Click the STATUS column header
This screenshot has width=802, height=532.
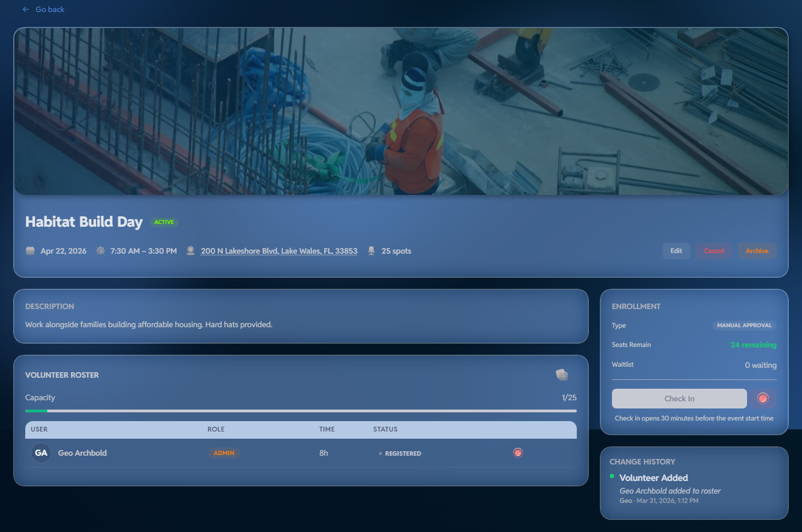tap(385, 429)
